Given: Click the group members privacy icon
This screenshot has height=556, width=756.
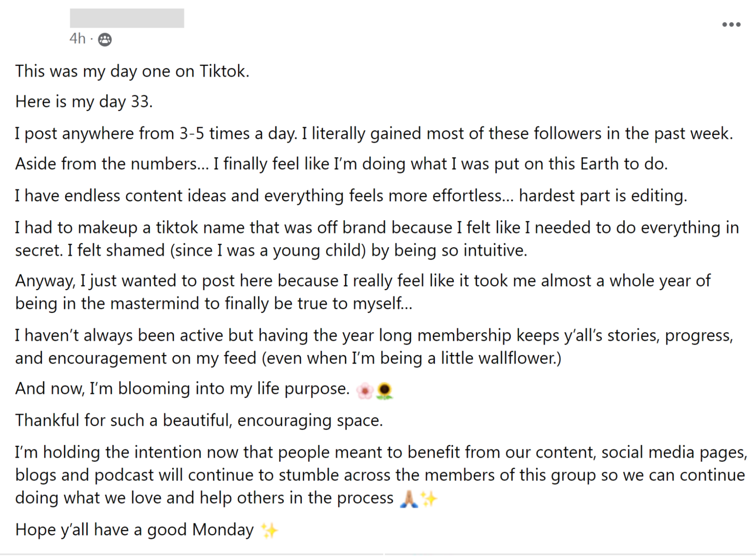Looking at the screenshot, I should tap(105, 39).
